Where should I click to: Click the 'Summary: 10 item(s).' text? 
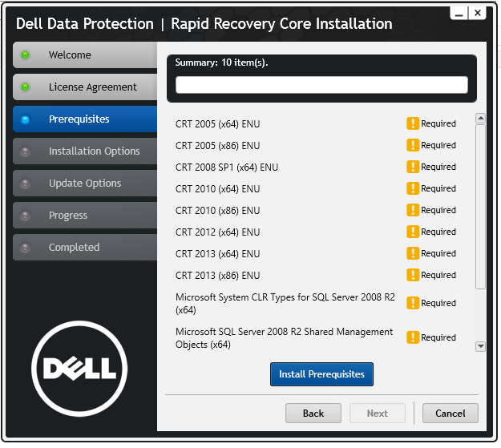(221, 63)
